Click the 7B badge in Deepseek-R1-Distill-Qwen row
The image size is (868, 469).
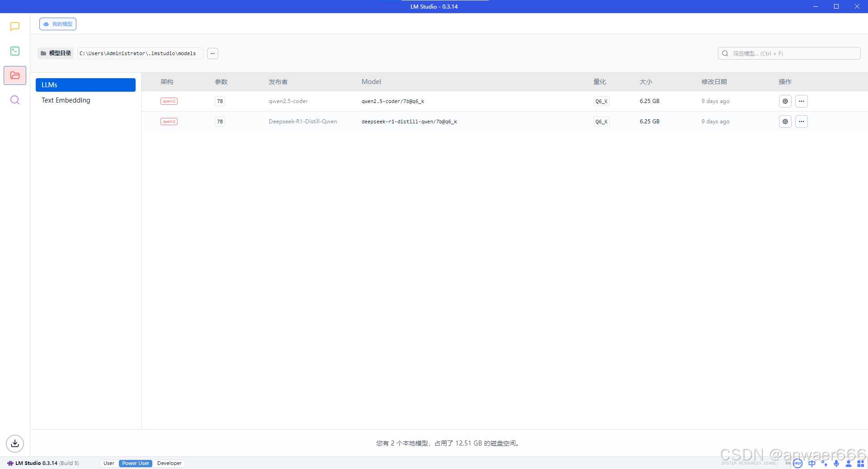coord(220,122)
